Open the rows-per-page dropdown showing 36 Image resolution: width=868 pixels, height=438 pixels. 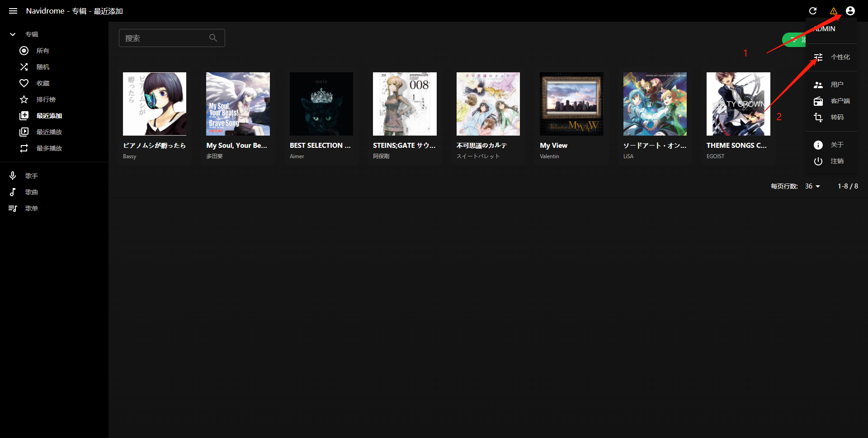click(812, 186)
